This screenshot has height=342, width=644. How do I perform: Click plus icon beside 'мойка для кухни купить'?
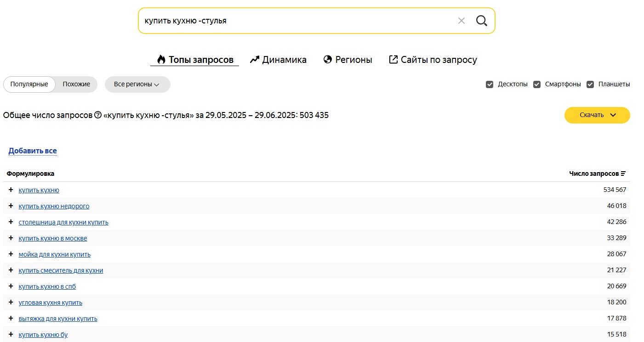point(11,254)
